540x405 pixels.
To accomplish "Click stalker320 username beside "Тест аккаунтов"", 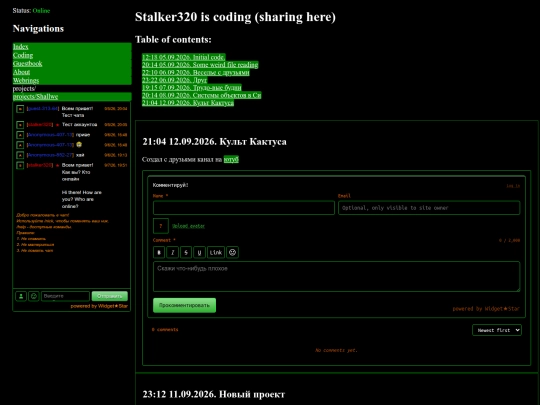I will pyautogui.click(x=40, y=125).
